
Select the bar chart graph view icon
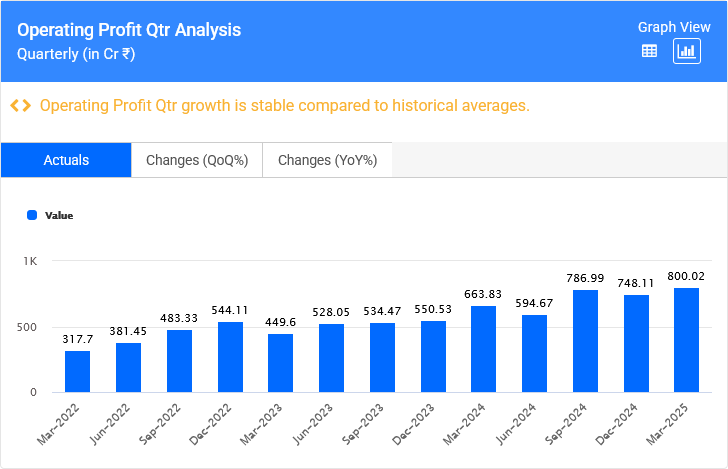click(x=687, y=51)
